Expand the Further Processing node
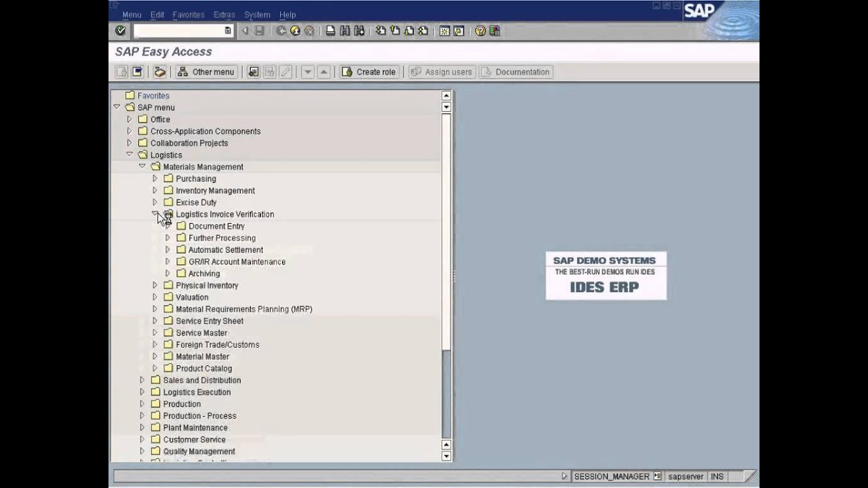Screen dimensions: 868x488 tap(167, 238)
